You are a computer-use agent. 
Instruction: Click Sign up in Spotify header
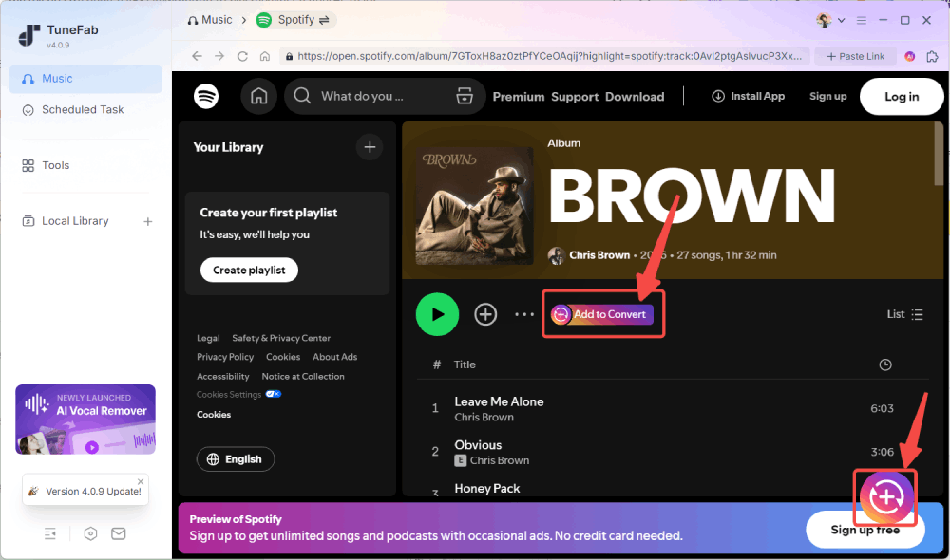[x=827, y=96]
